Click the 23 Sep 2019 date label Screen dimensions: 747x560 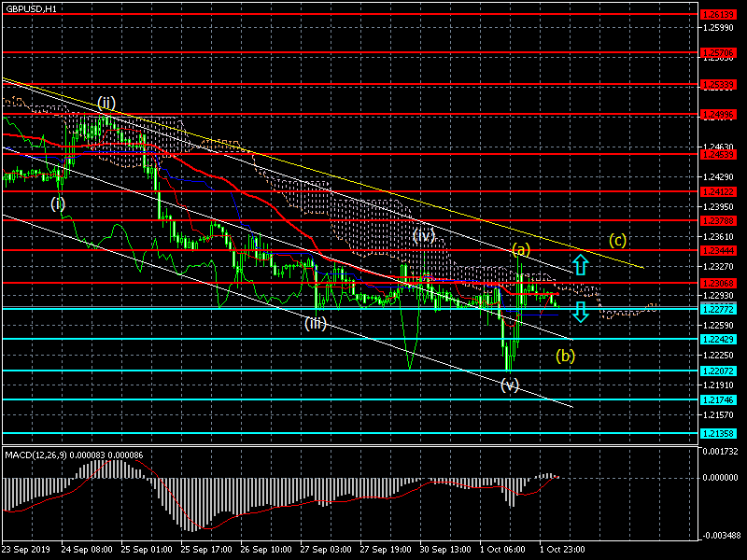click(26, 550)
